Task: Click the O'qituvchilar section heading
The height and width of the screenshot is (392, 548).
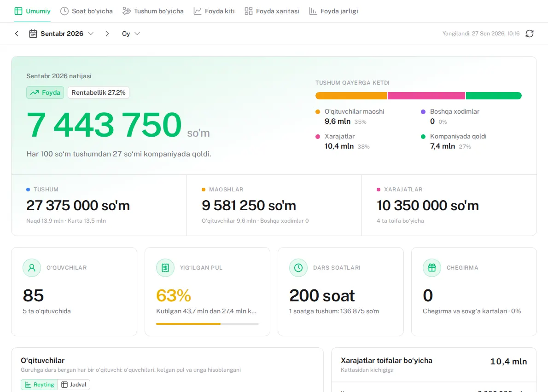Action: point(43,360)
